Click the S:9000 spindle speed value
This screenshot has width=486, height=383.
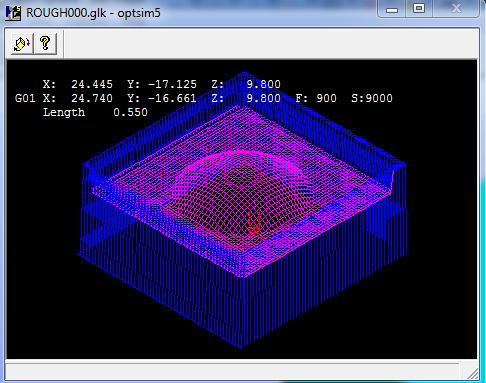tap(372, 98)
